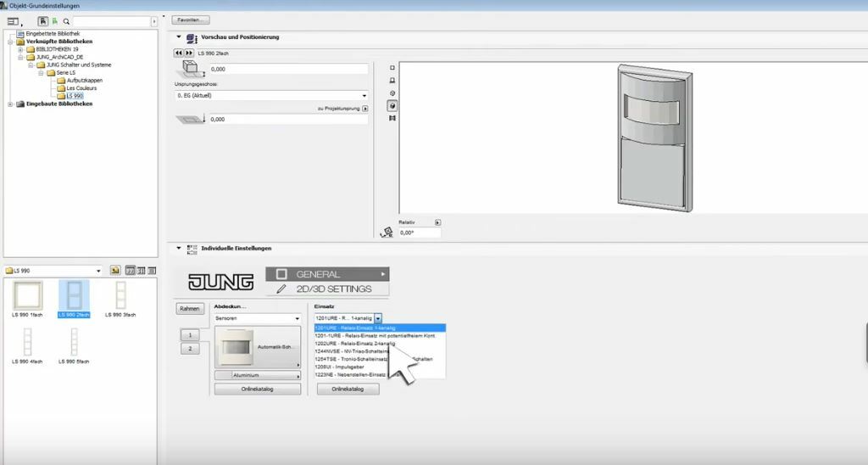Select Eingebettete Bibliothek in the tree
The width and height of the screenshot is (868, 465).
52,34
